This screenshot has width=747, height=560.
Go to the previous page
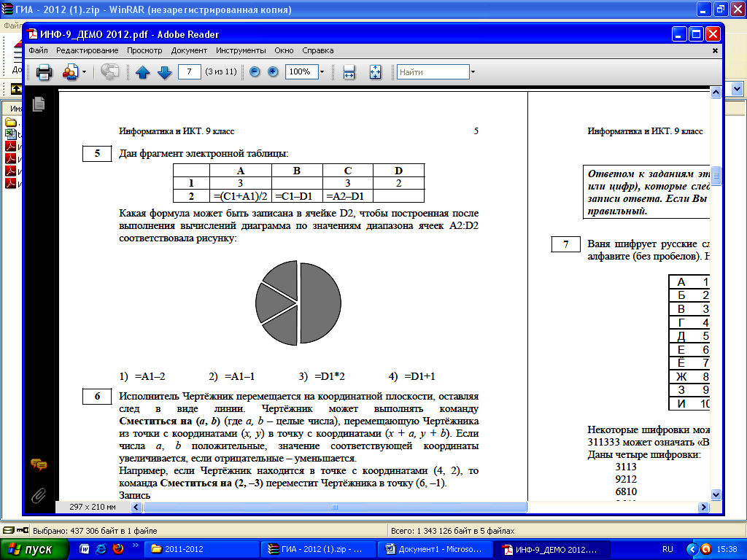click(x=142, y=72)
